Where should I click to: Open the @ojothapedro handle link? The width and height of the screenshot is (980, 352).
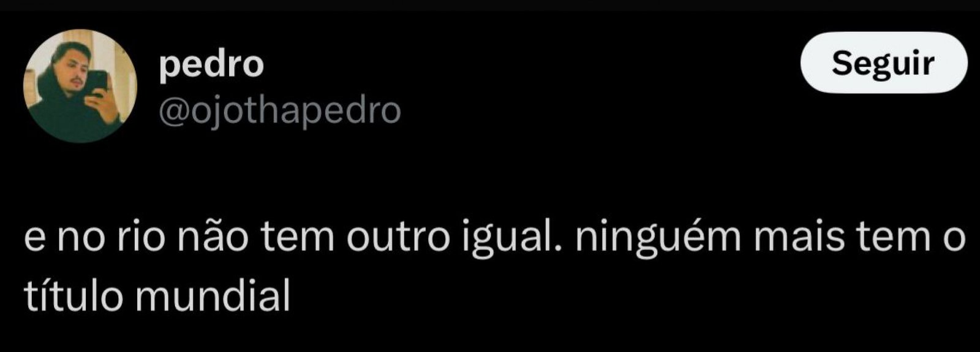(279, 111)
